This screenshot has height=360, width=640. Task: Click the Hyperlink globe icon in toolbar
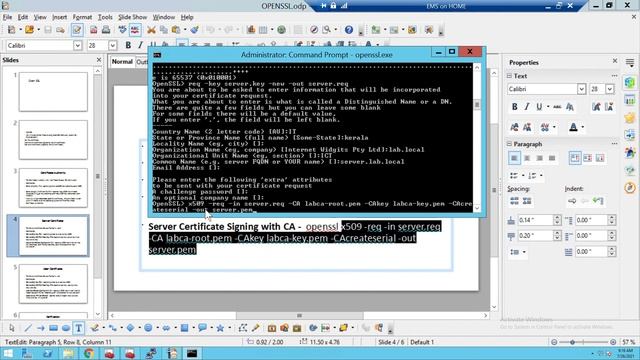[281, 30]
